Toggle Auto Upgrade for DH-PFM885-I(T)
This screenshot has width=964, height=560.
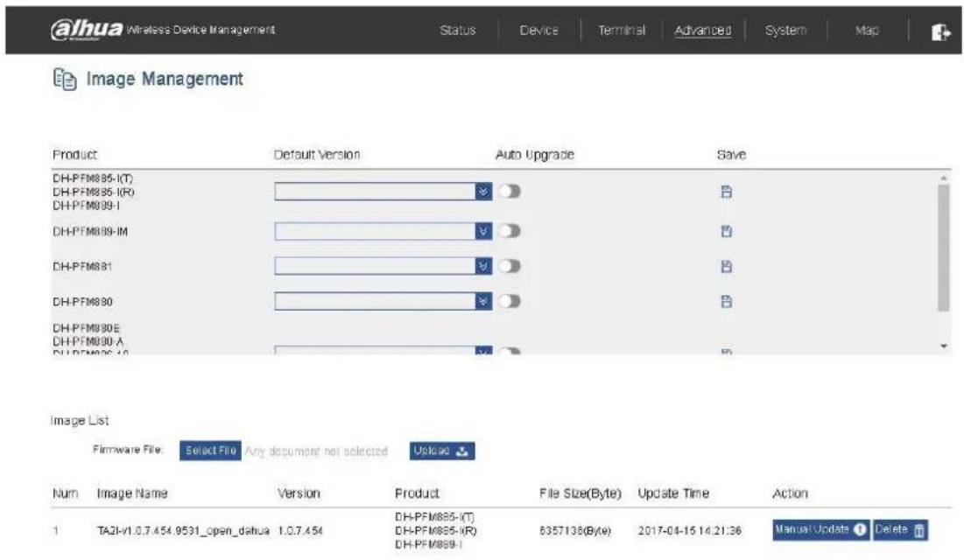pyautogui.click(x=510, y=191)
